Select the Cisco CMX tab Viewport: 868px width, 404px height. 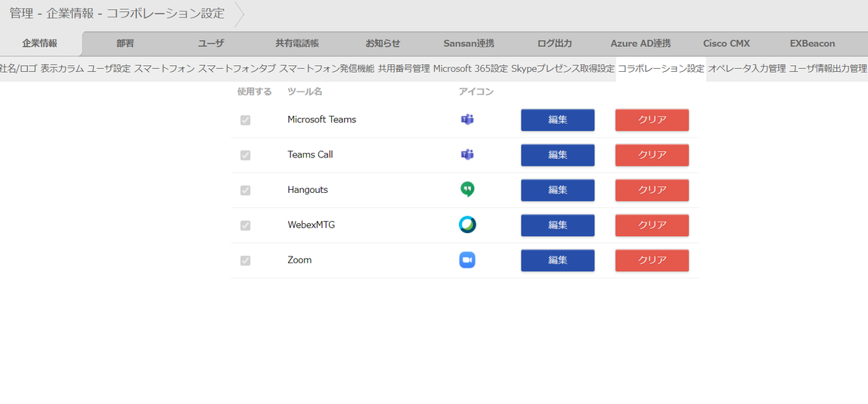point(727,44)
